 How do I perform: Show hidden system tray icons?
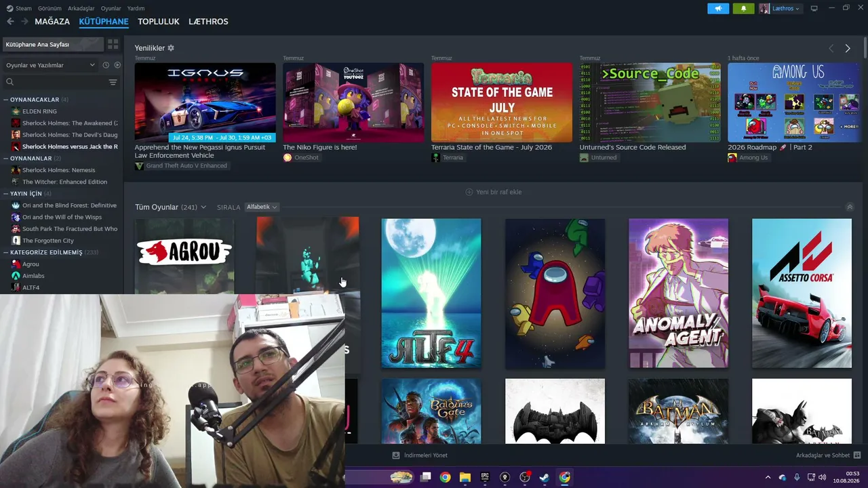tap(768, 477)
